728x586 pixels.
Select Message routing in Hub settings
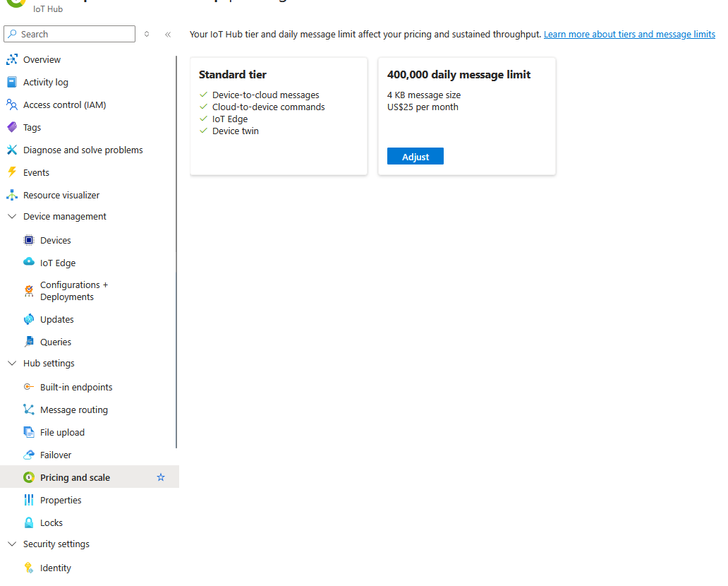pos(74,410)
